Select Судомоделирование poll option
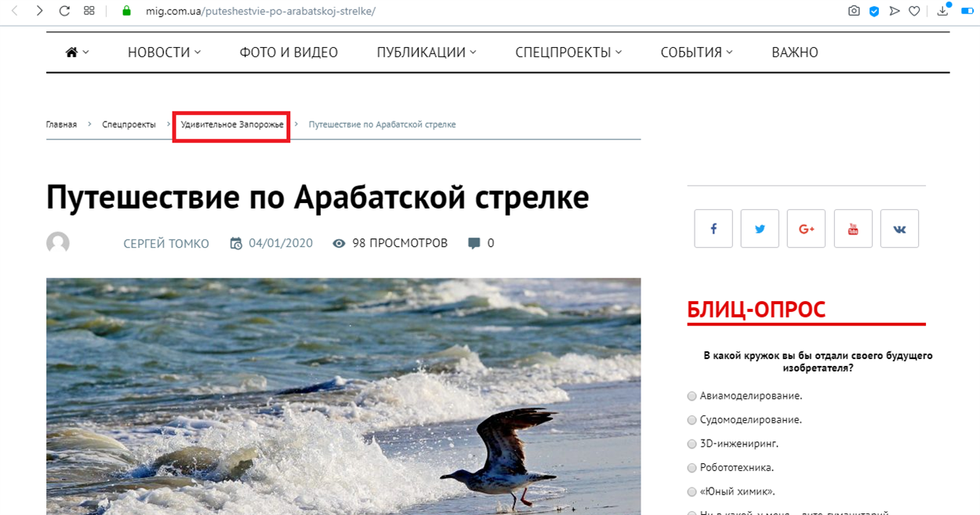 pyautogui.click(x=691, y=420)
